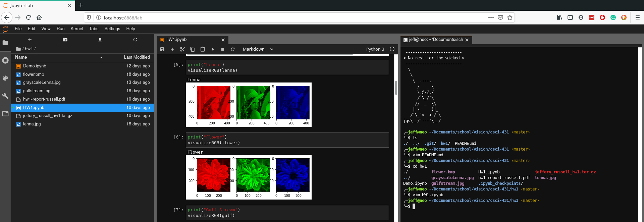The height and width of the screenshot is (222, 644).
Task: Sort files by Last Modified column
Action: coord(137,57)
